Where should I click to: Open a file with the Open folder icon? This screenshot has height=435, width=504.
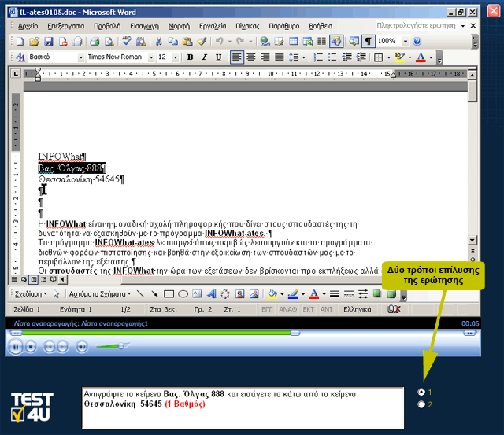pos(34,42)
